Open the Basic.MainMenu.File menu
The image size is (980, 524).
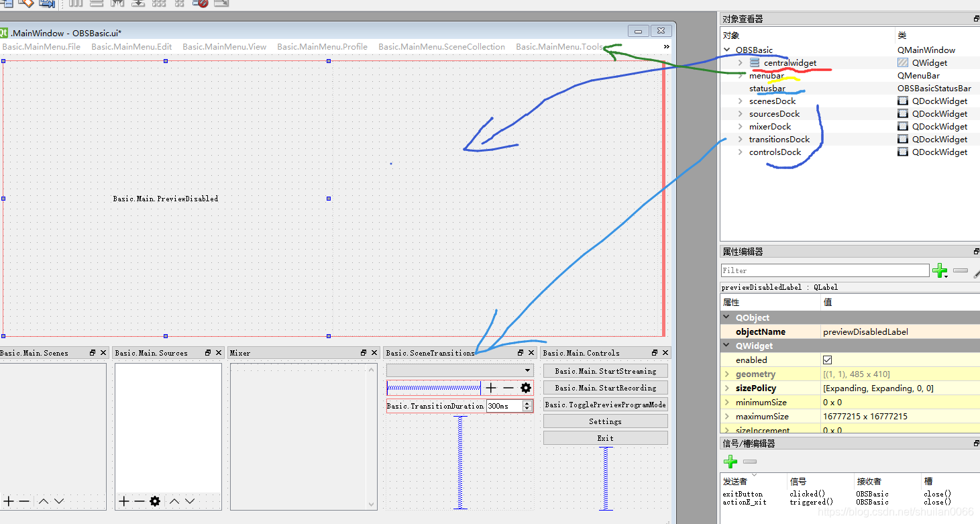(x=42, y=47)
